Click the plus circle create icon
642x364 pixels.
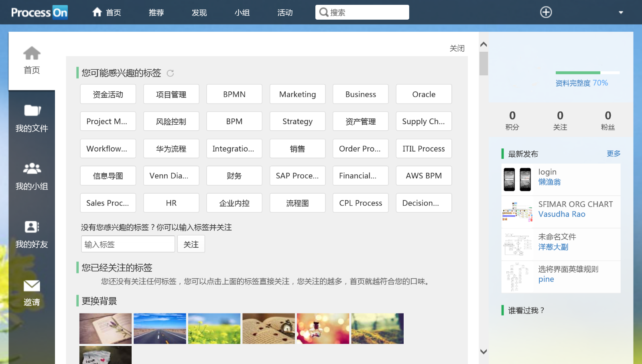pyautogui.click(x=546, y=12)
